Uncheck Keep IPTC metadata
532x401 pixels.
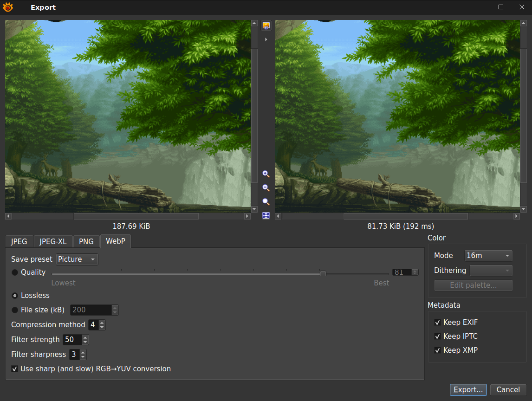coord(438,336)
